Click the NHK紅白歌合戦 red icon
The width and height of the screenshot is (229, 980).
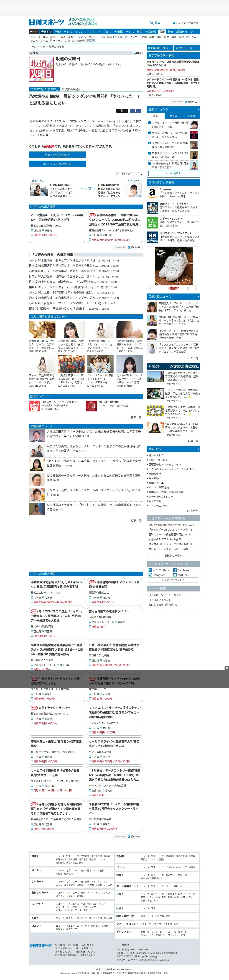91,406
